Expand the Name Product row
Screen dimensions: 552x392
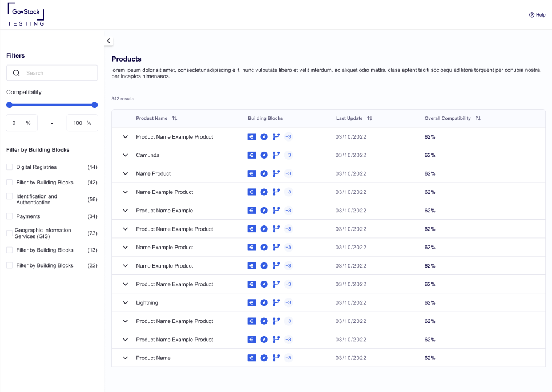126,173
